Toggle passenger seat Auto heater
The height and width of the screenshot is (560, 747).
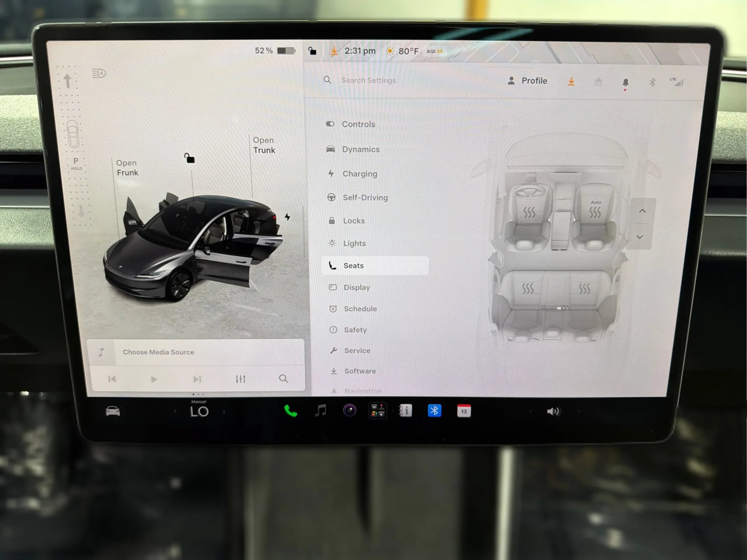(595, 209)
